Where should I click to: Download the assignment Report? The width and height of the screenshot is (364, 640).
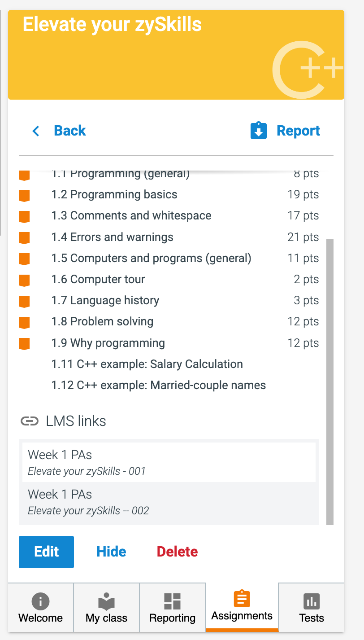click(285, 131)
